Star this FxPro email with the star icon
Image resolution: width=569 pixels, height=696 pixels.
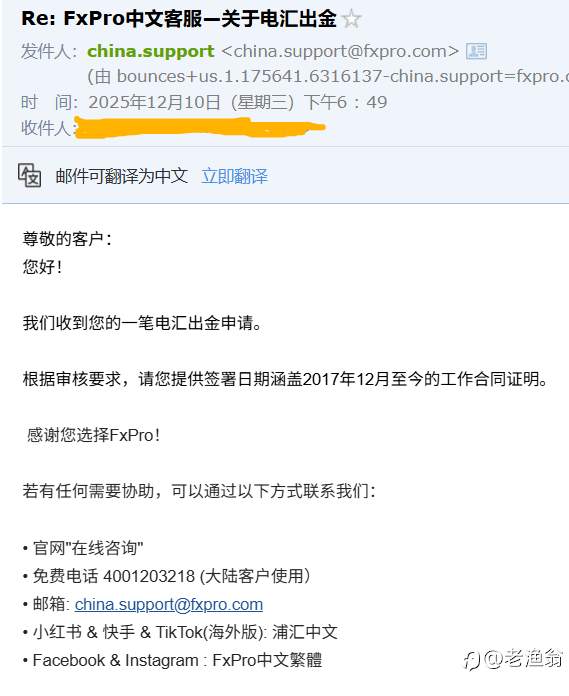(x=352, y=19)
